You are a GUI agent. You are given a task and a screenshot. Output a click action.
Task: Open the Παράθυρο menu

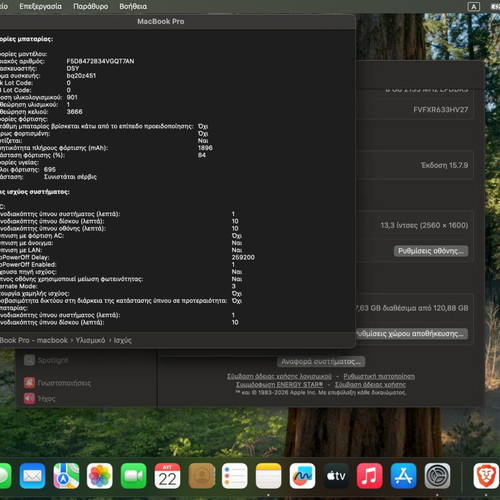point(91,6)
